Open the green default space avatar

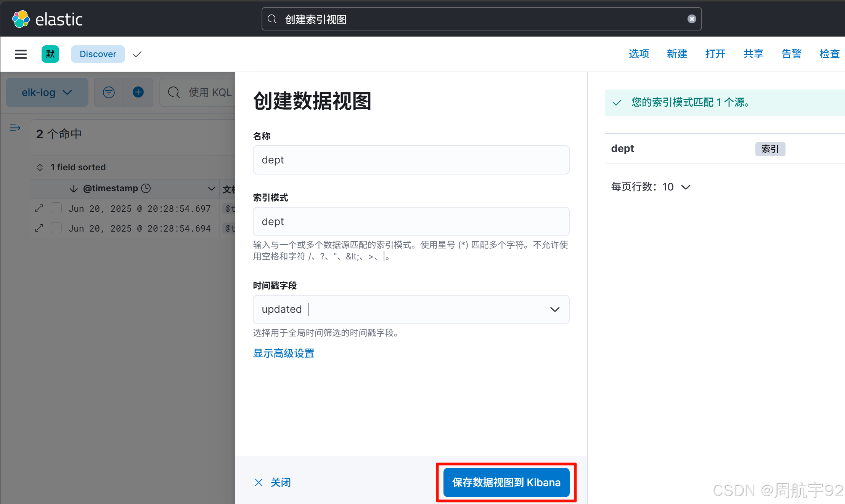click(50, 54)
